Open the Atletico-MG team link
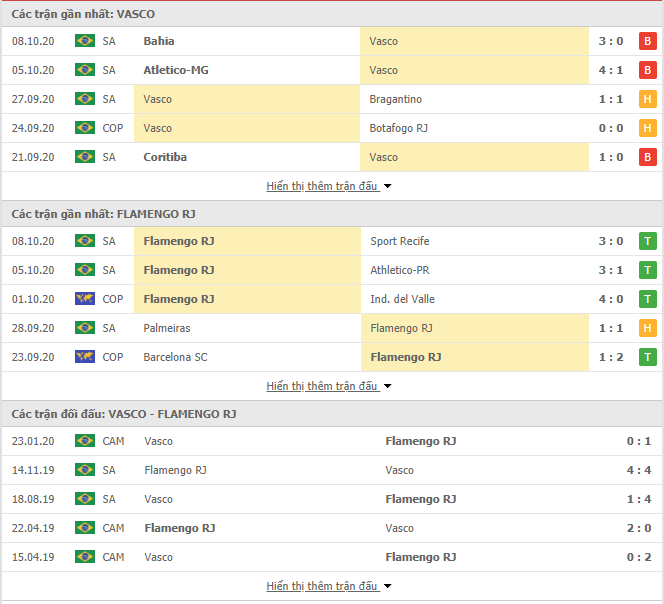 176,70
